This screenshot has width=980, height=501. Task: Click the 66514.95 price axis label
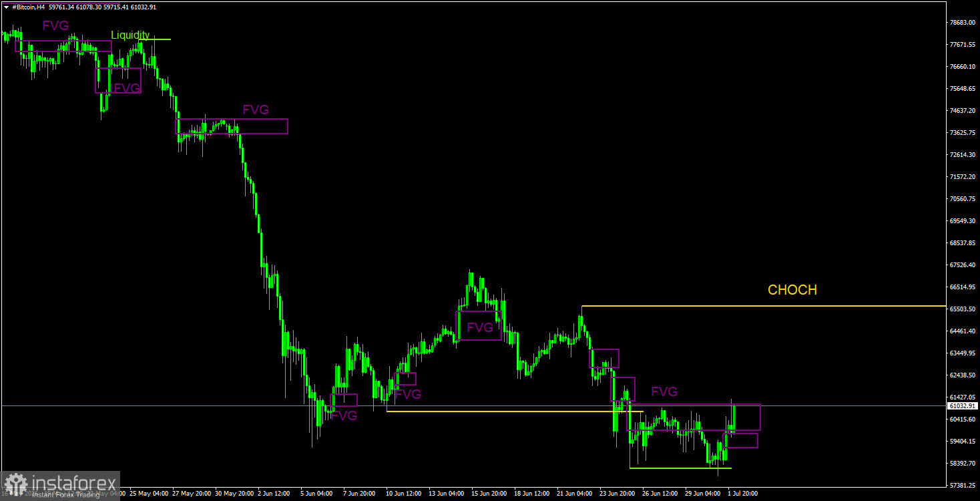(x=963, y=287)
